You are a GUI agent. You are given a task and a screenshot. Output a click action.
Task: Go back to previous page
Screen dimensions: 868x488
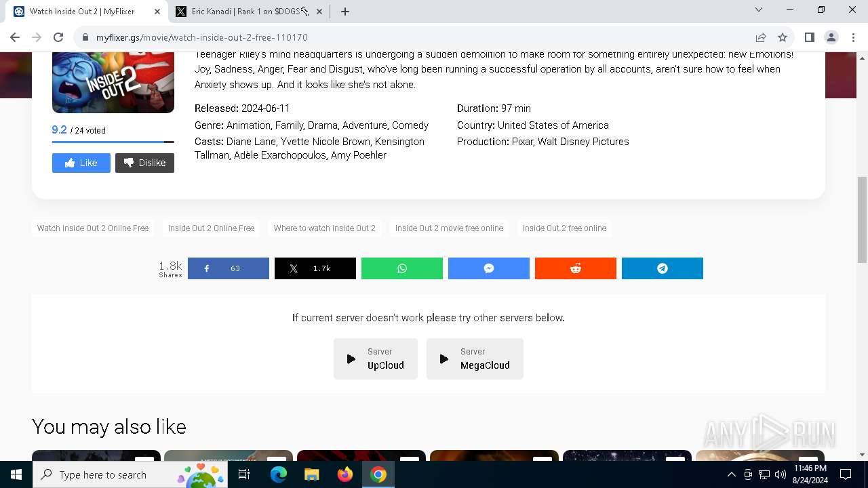(15, 37)
